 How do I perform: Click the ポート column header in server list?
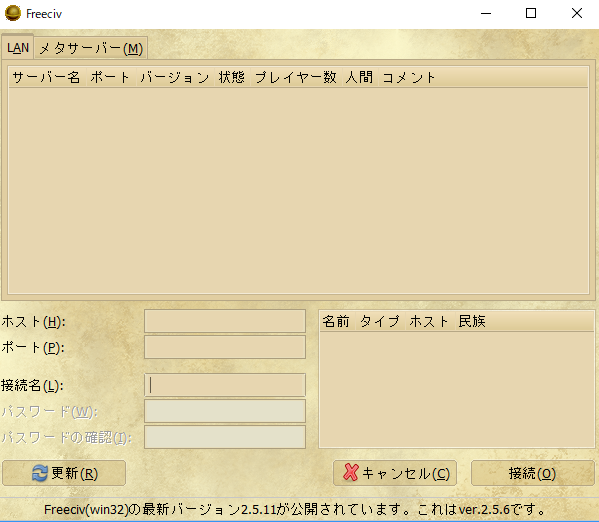pos(111,78)
